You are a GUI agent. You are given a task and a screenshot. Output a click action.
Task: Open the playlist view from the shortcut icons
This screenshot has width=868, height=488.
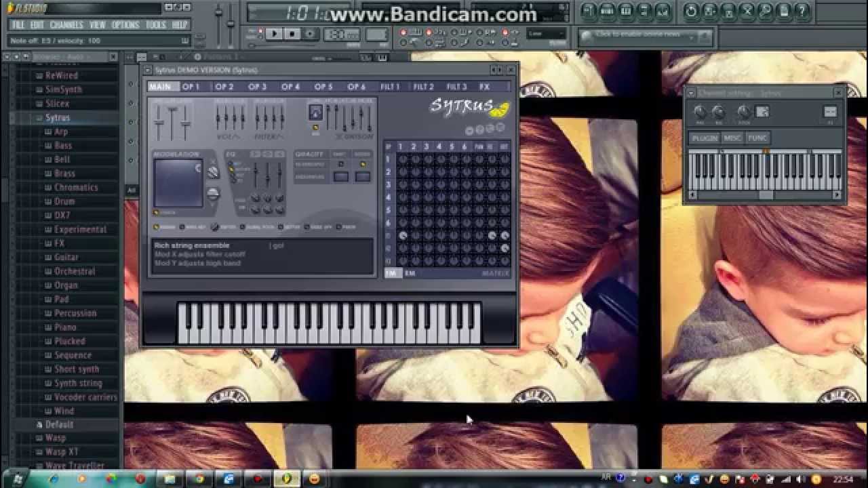(589, 11)
